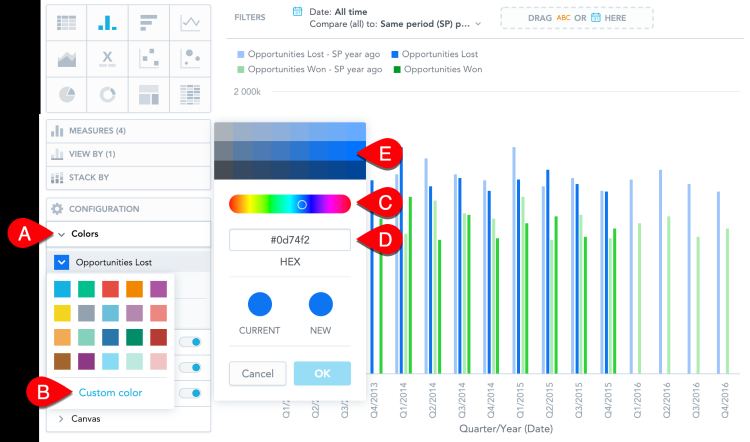
Task: Toggle the top switch beside the color palette
Action: (189, 342)
